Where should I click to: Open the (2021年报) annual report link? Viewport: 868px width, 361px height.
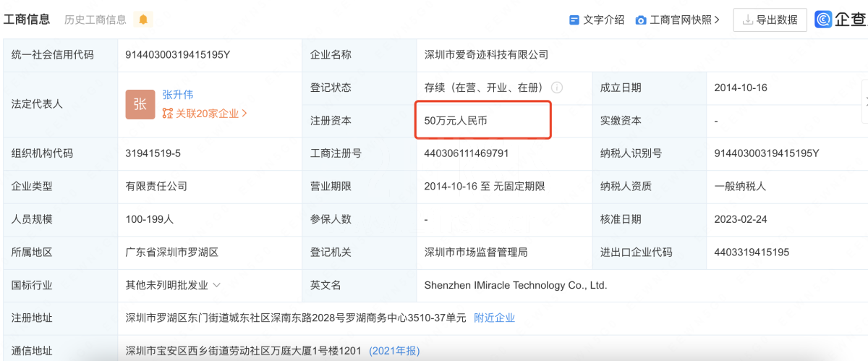tap(393, 351)
